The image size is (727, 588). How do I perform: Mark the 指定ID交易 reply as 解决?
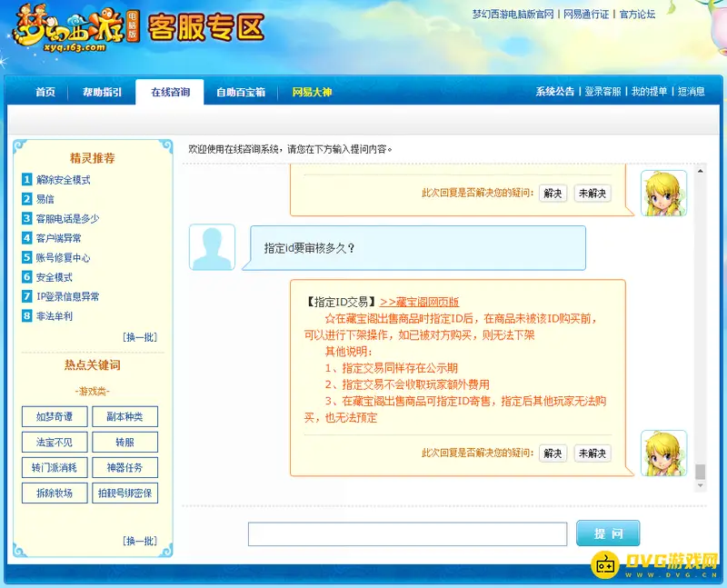click(x=553, y=453)
